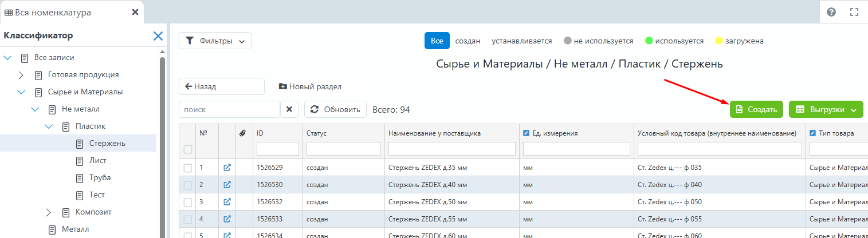Toggle the Ед. измерения column checkbox
The image size is (868, 238).
point(526,133)
